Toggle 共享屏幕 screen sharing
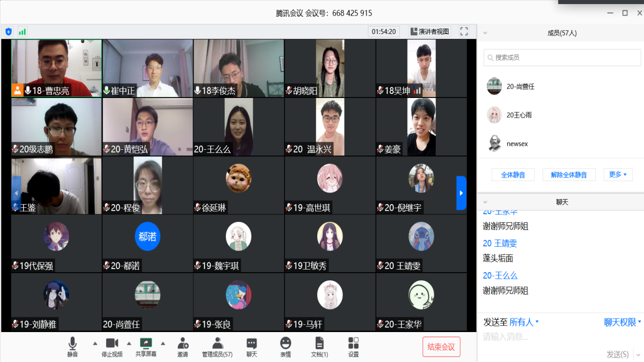 [x=146, y=347]
